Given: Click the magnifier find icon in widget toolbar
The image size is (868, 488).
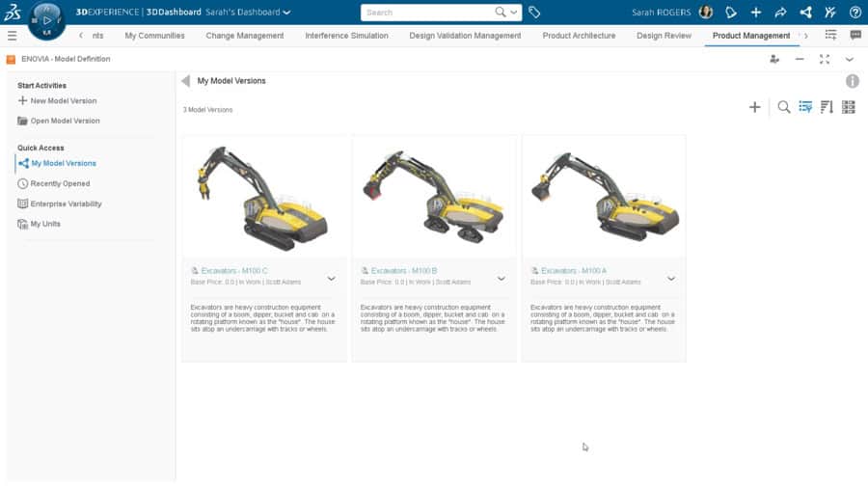Looking at the screenshot, I should pos(784,107).
